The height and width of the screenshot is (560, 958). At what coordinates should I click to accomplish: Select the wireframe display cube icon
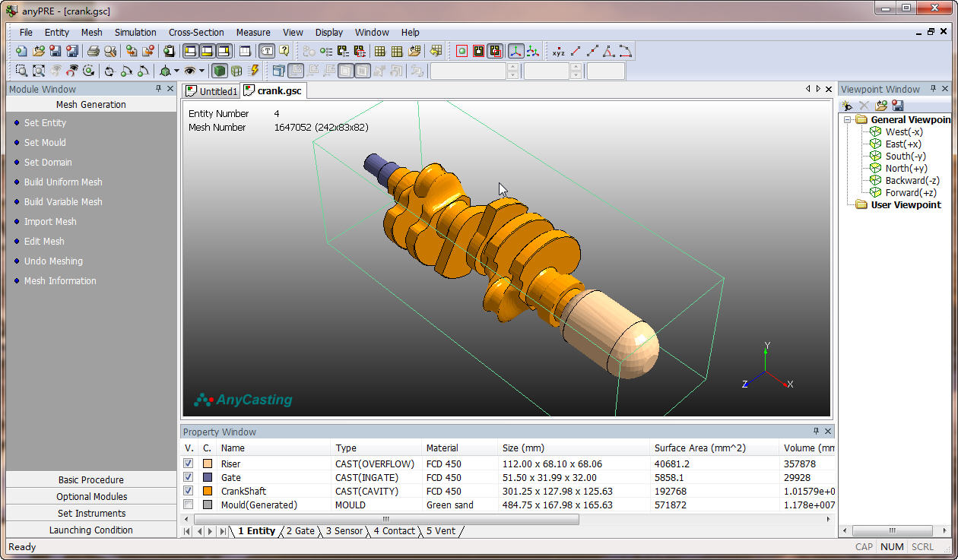[236, 71]
